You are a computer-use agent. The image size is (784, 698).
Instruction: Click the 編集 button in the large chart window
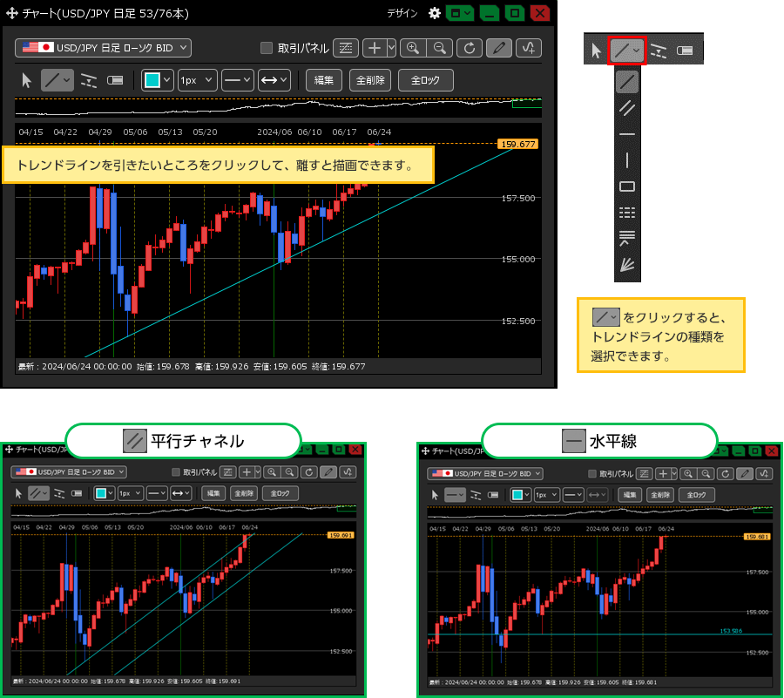coord(323,80)
